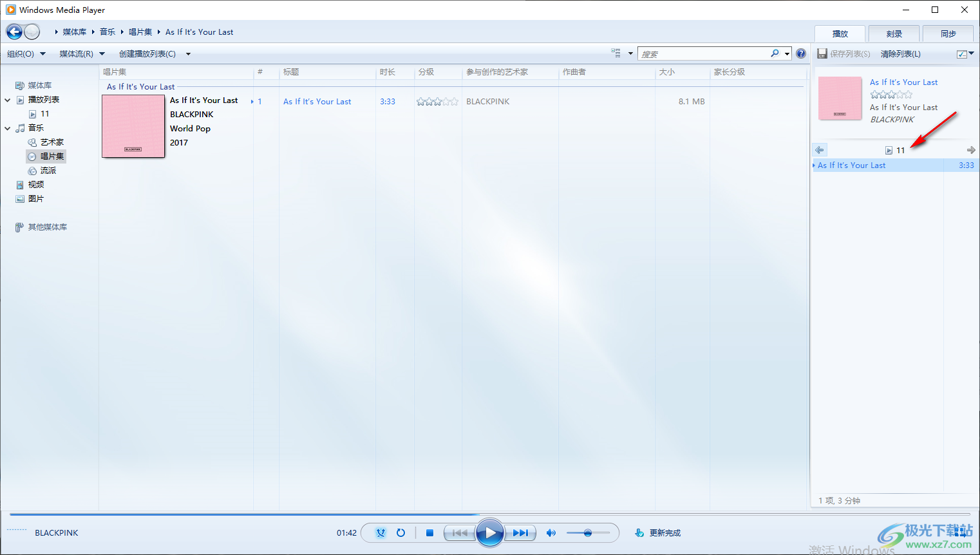This screenshot has height=555, width=980.
Task: Click the save list floppy disk icon
Action: click(x=822, y=54)
